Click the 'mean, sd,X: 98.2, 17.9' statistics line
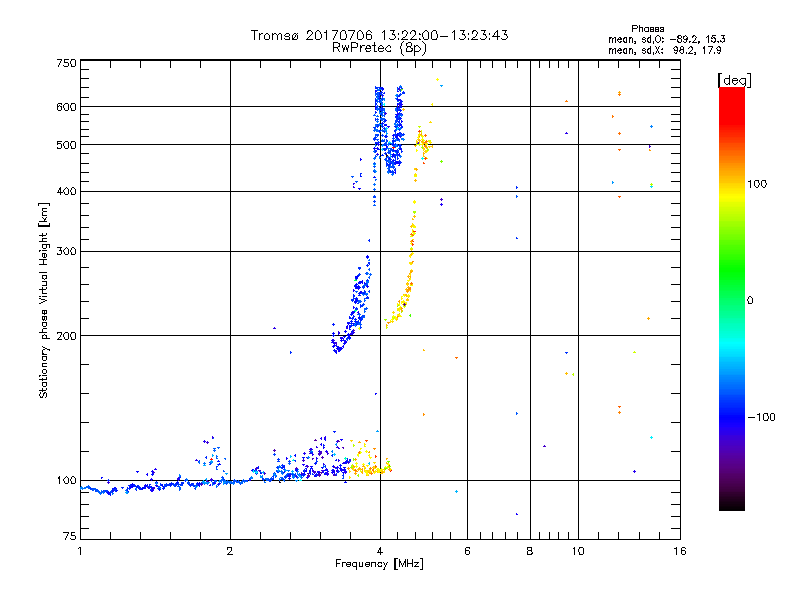Screen dimensions: 800x600 click(664, 50)
